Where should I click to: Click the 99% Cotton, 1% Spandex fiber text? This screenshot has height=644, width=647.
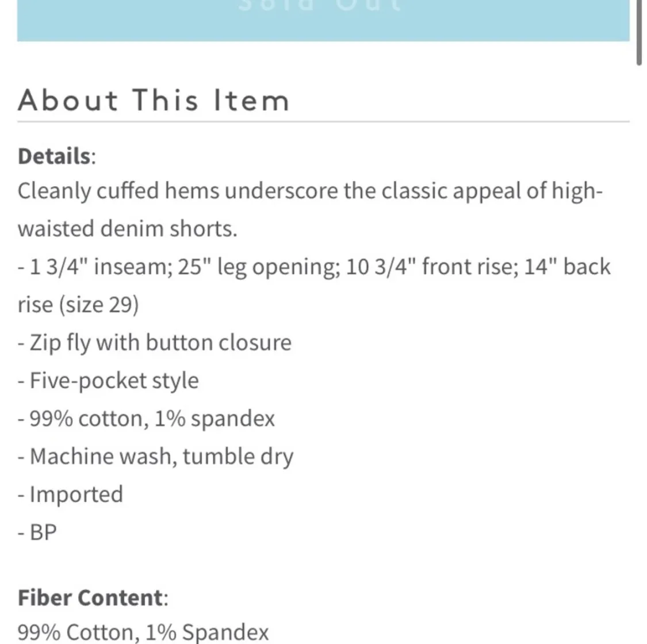[x=144, y=631]
